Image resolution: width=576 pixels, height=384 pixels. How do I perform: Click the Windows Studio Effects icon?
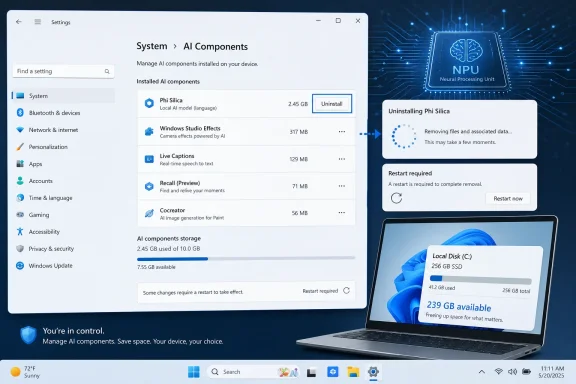[x=149, y=132]
